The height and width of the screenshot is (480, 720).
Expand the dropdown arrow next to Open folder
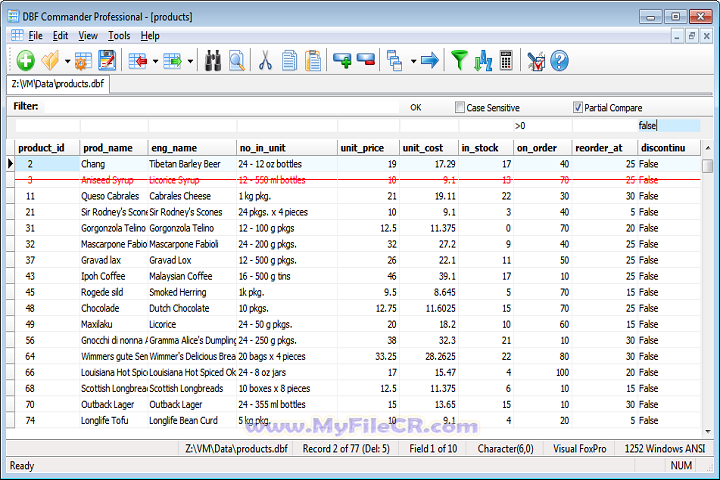tap(67, 61)
